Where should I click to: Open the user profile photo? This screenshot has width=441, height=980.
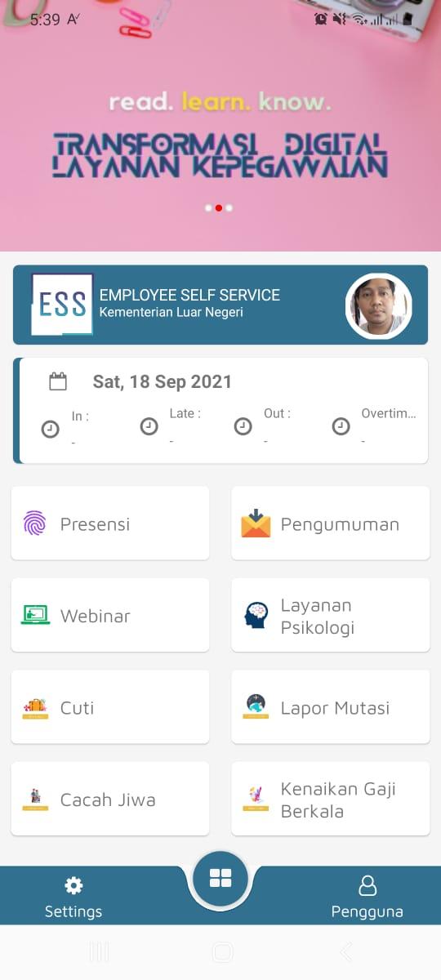point(379,306)
